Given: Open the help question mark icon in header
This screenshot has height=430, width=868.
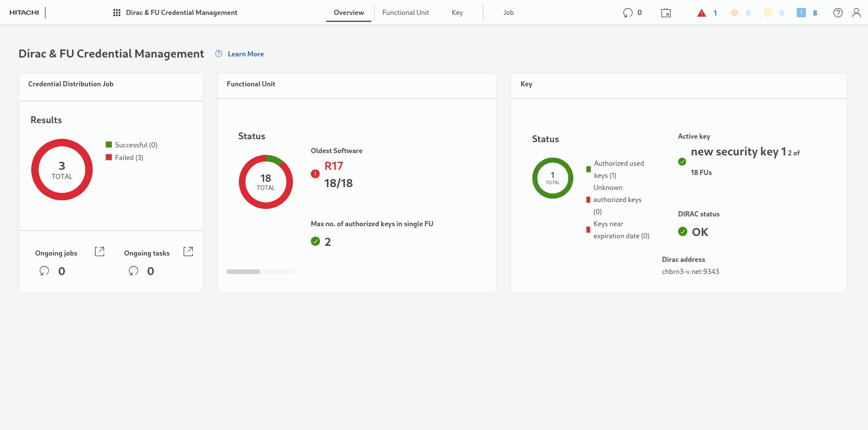Looking at the screenshot, I should 838,13.
